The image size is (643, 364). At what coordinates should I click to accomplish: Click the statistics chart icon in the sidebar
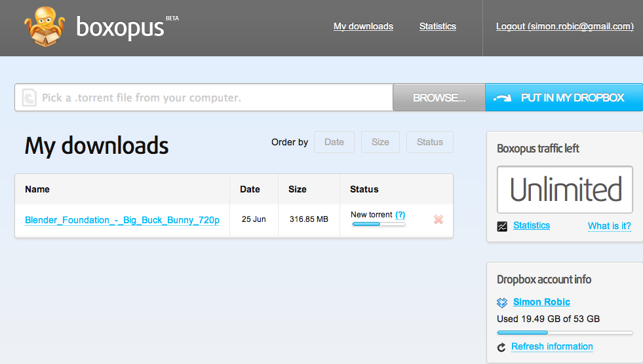click(502, 227)
